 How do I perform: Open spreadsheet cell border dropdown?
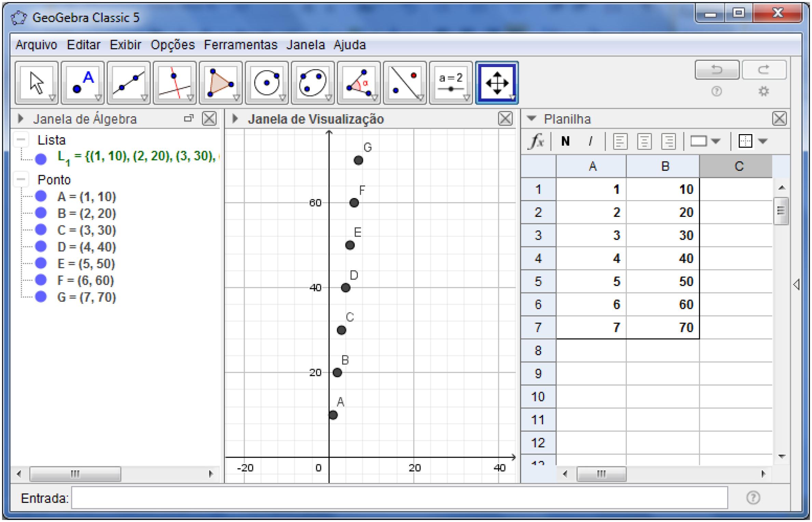(763, 141)
